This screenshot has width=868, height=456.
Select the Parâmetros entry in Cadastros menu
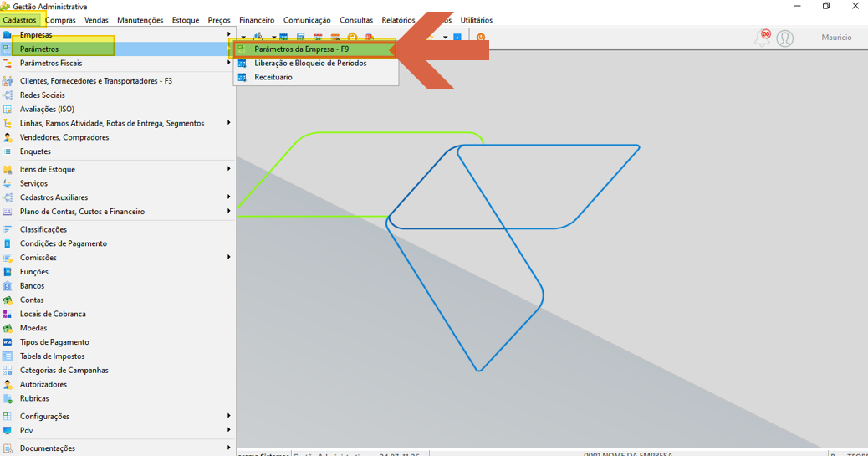click(118, 49)
